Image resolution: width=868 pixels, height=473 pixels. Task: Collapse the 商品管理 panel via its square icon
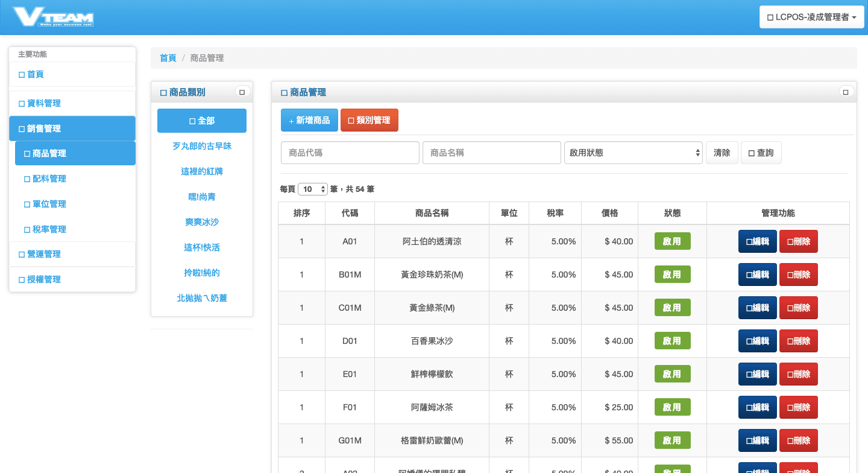click(x=846, y=91)
